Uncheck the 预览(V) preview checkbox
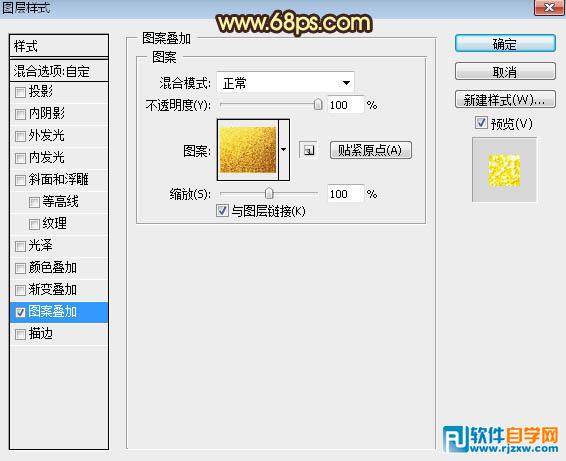Viewport: 566px width, 461px height. (x=481, y=123)
